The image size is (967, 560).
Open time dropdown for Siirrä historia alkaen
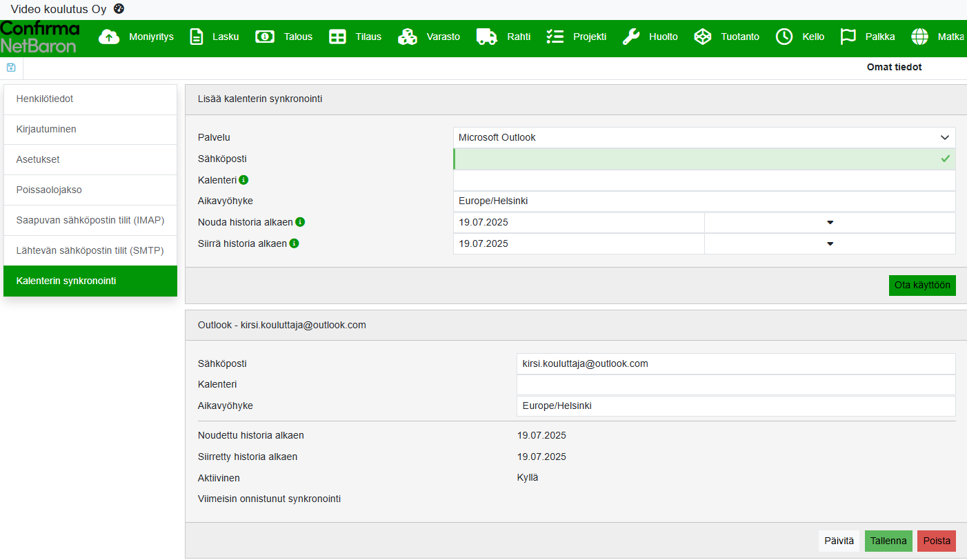click(830, 243)
